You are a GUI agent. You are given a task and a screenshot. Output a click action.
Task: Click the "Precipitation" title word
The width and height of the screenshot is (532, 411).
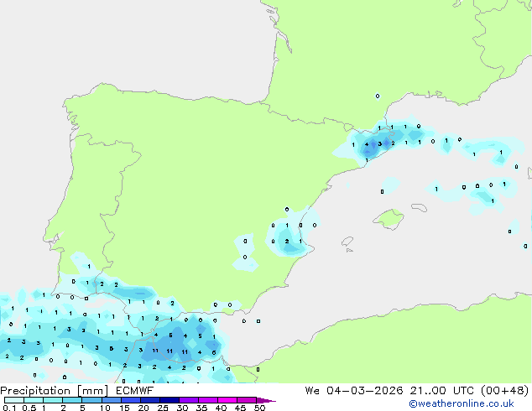point(35,391)
